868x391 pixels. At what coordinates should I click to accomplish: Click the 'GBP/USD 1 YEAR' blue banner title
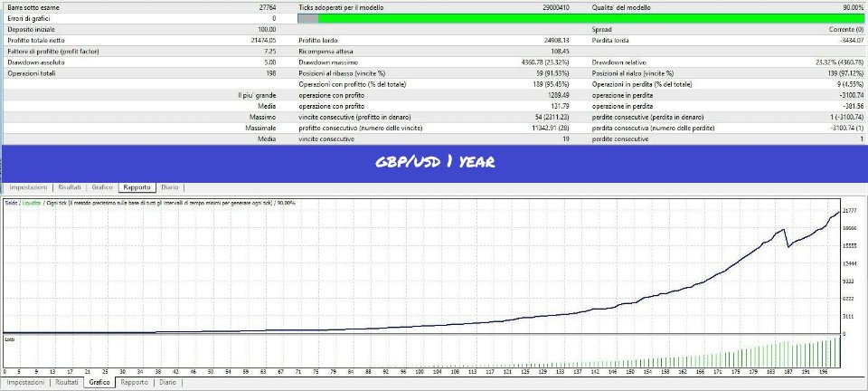tap(435, 162)
